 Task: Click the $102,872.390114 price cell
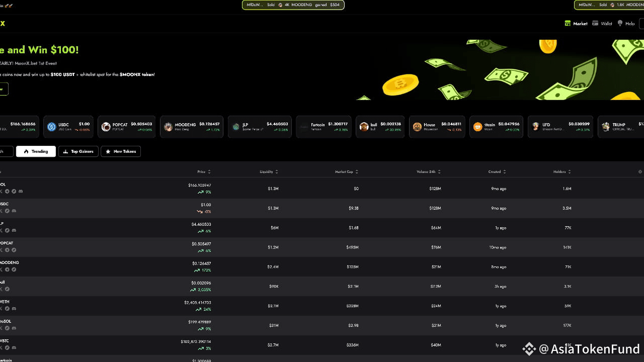(x=196, y=342)
